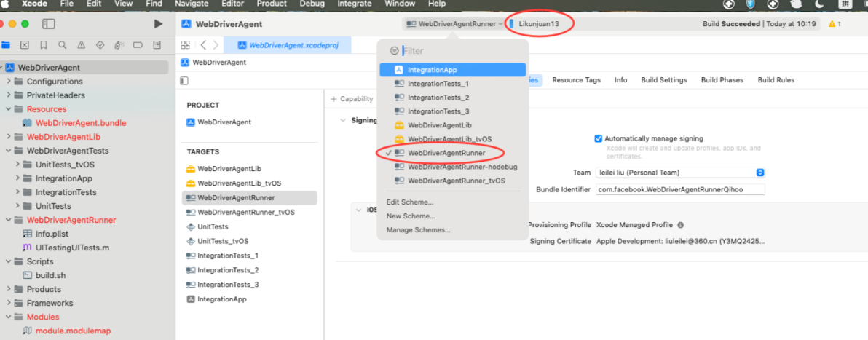The width and height of the screenshot is (868, 340).
Task: Open the Source Control navigator icon
Action: [24, 45]
